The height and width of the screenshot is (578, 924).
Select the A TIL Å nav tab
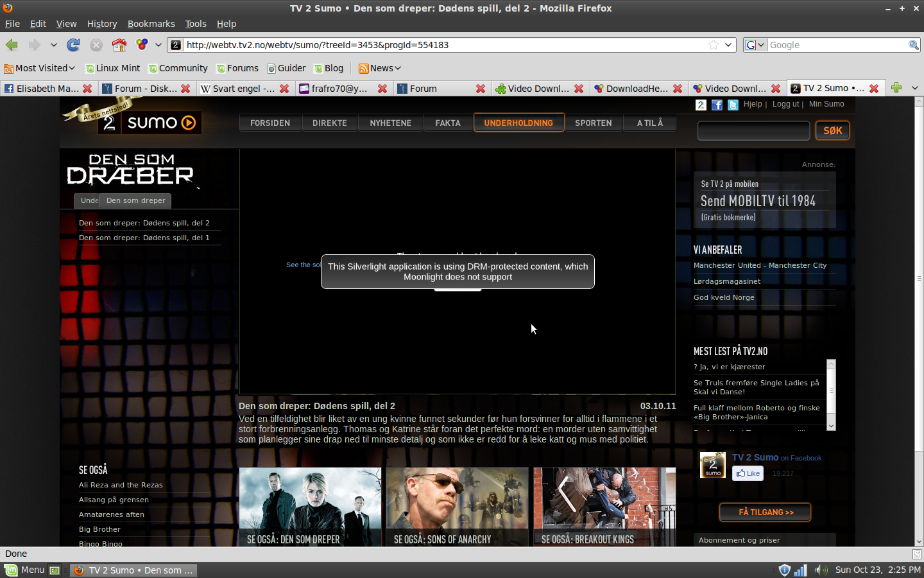coord(650,123)
